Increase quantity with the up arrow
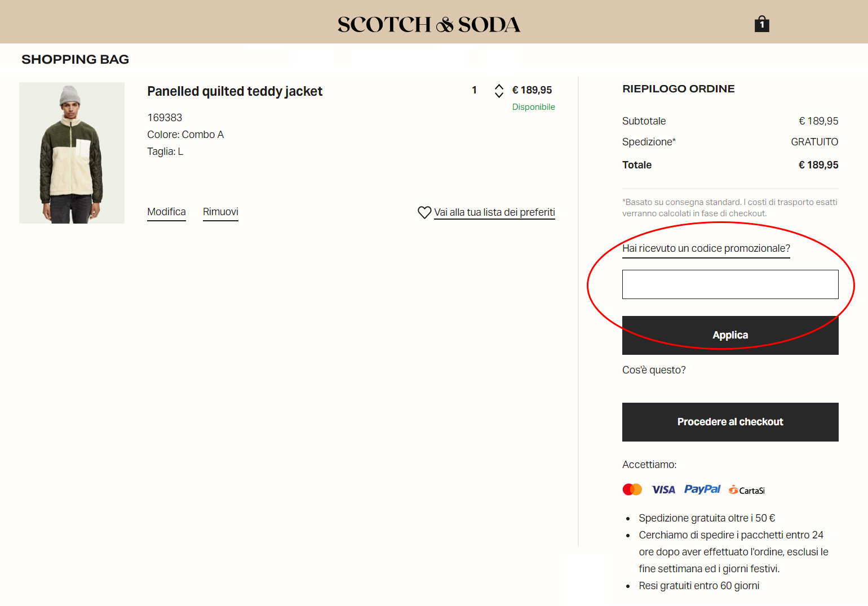The height and width of the screenshot is (606, 868). [x=499, y=86]
